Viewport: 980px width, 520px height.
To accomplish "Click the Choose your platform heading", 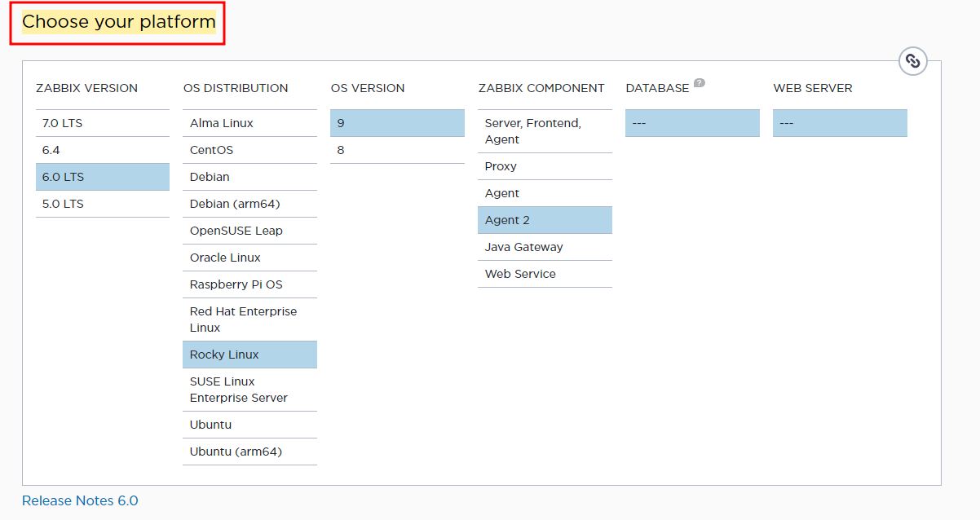I will tap(119, 22).
